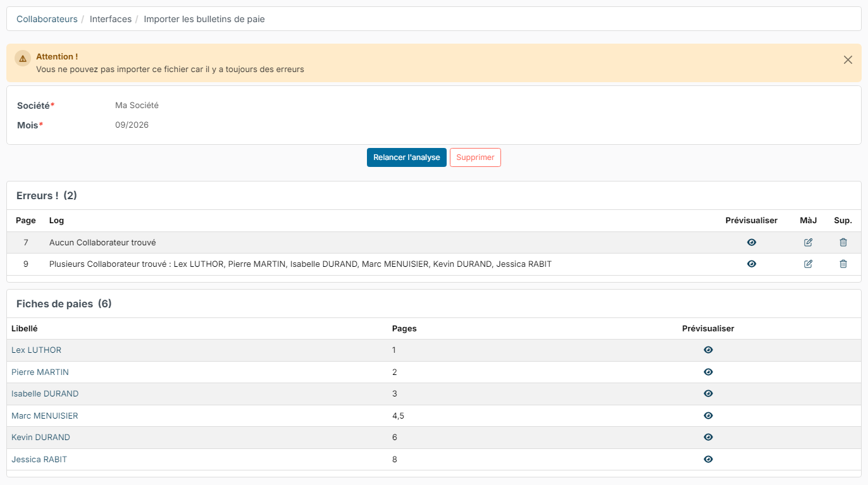Click the 'Sup.' column header
Viewport: 868px width, 485px height.
click(x=843, y=221)
